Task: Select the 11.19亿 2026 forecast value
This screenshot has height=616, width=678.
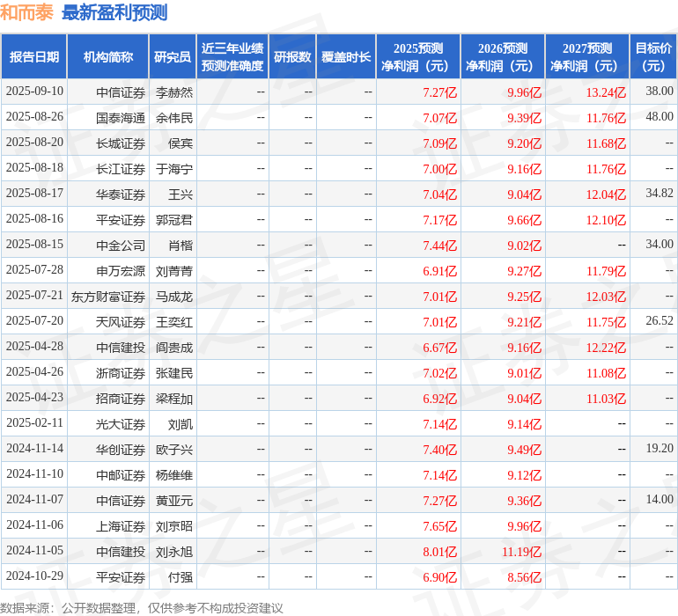Action: (x=521, y=552)
